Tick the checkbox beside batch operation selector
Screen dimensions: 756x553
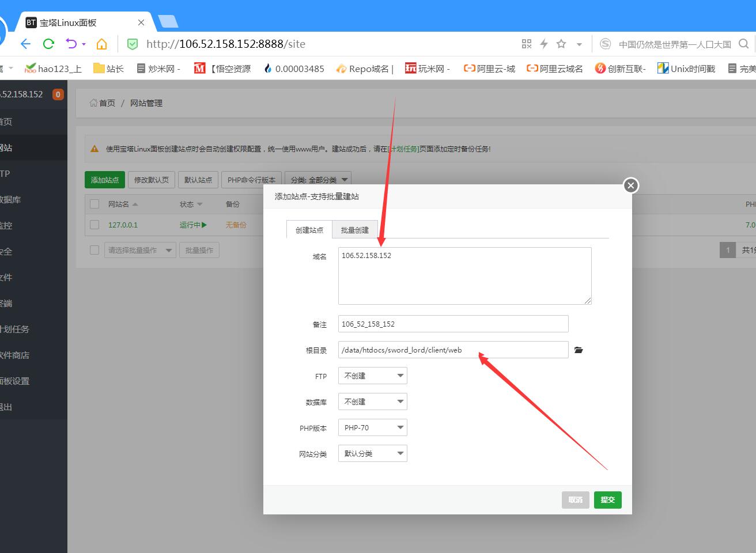[94, 250]
